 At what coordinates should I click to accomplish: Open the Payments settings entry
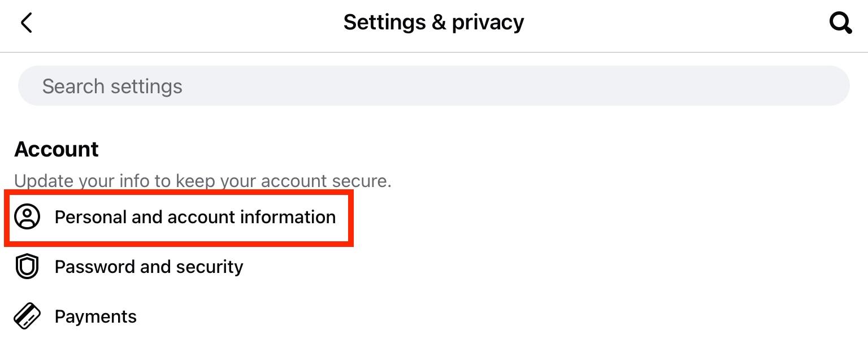click(x=95, y=316)
